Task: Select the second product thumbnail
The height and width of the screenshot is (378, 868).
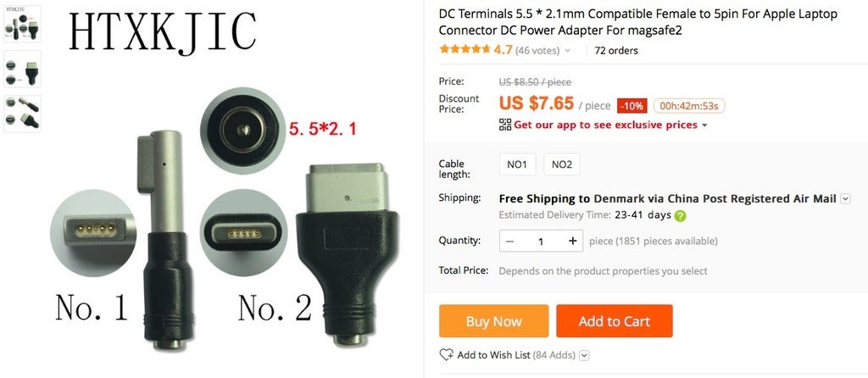Action: point(22,69)
